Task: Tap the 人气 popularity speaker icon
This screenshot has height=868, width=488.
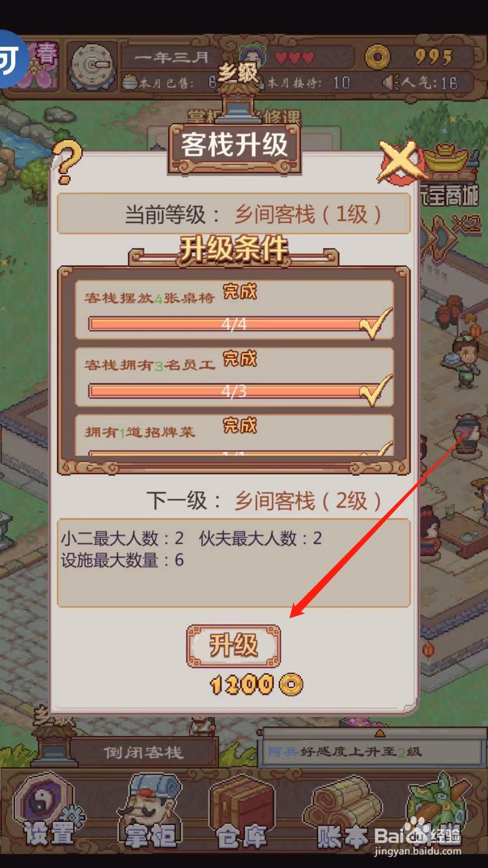Action: coord(390,82)
